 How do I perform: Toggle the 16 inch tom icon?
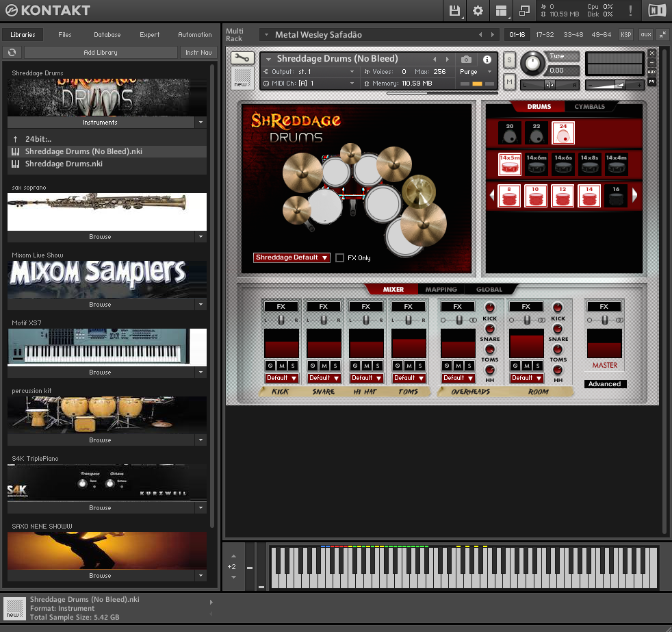616,196
